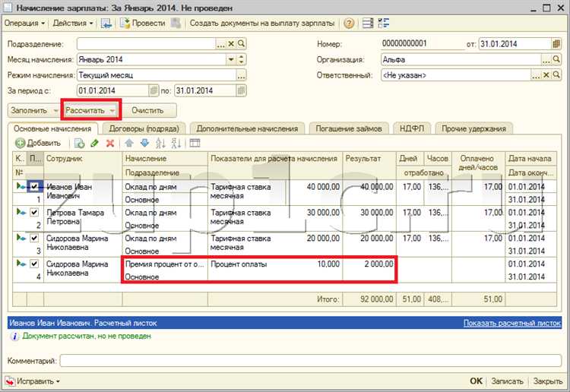Move row down with the blue down arrow

point(144,143)
